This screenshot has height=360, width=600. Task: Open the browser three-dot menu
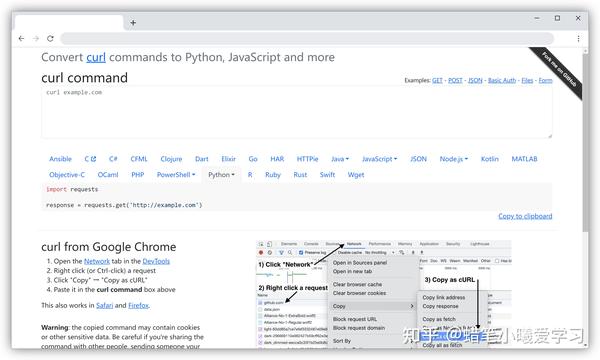[x=578, y=38]
